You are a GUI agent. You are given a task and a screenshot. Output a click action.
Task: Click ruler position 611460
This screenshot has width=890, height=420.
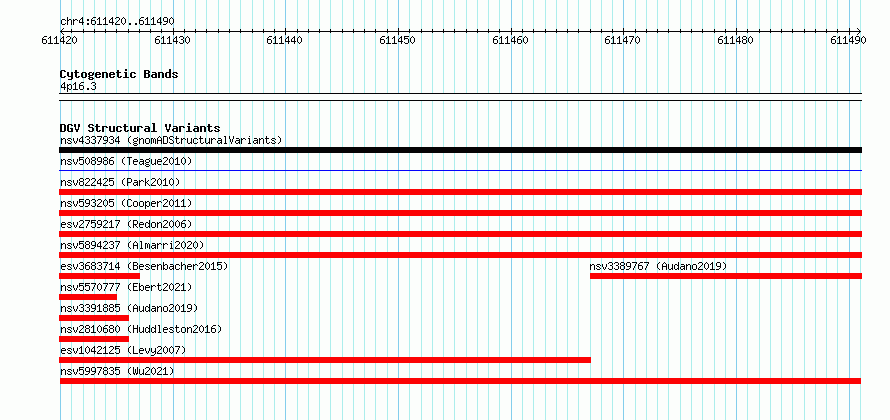510,40
